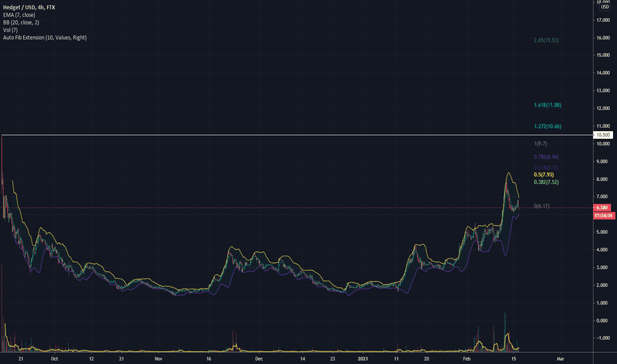Click the 2021 date label on time axis
The height and width of the screenshot is (364, 617).
pos(362,359)
